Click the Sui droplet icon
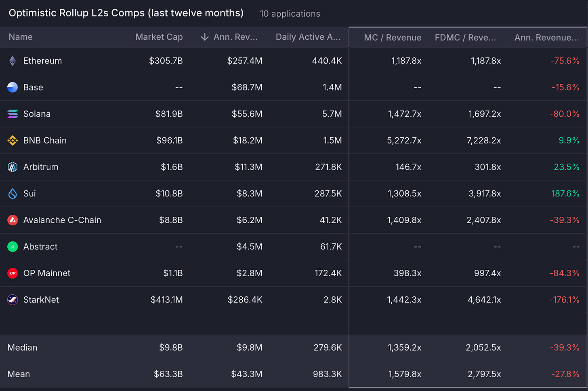This screenshot has width=588, height=391. point(13,194)
